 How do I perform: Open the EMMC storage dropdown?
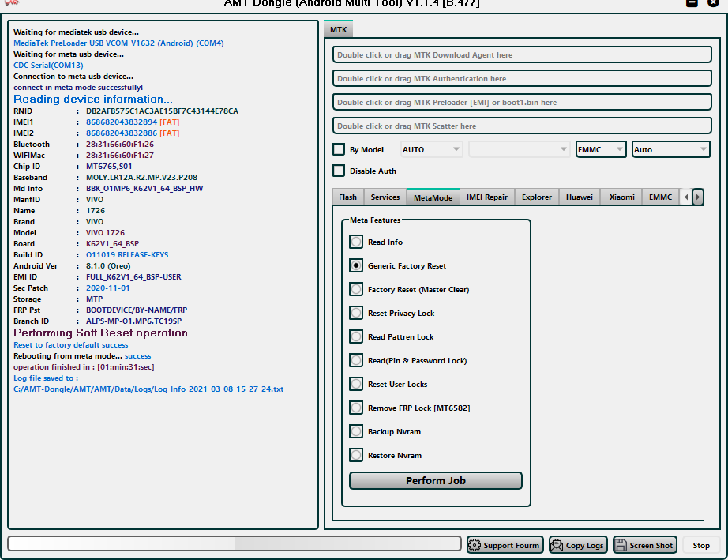tap(601, 149)
